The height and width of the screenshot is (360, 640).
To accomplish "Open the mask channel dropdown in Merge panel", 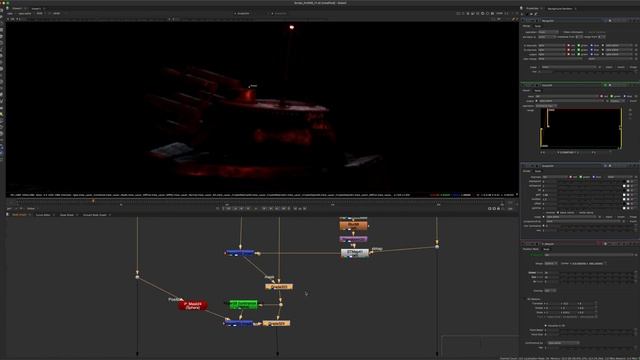I will tap(570, 67).
